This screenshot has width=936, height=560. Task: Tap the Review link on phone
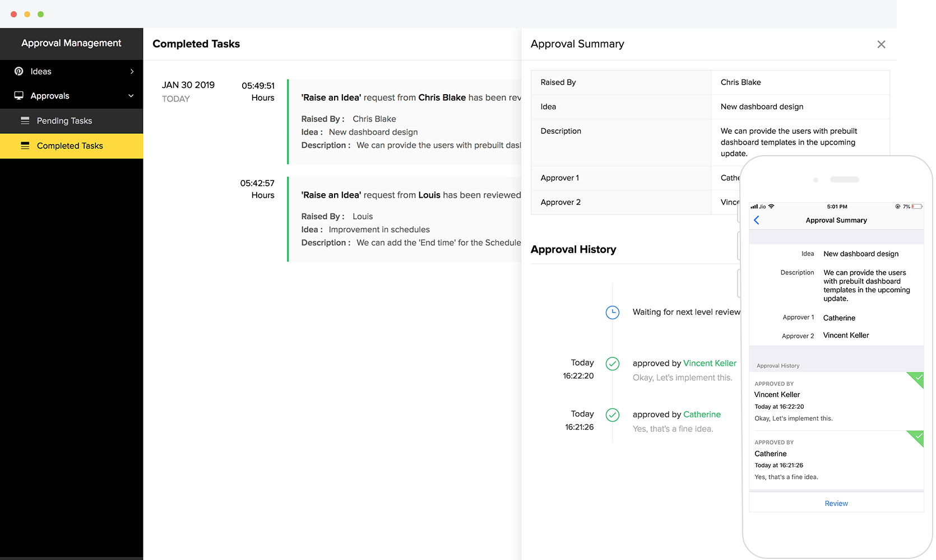pos(836,503)
